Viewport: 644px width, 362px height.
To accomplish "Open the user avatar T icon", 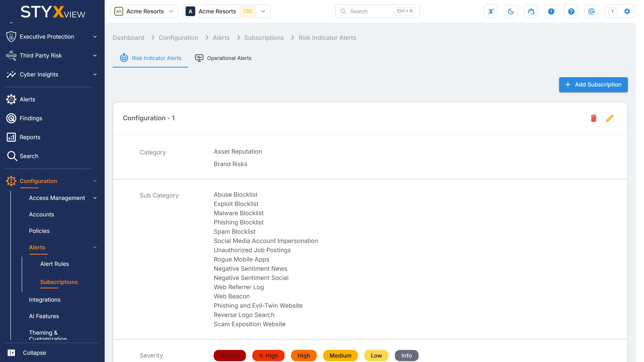I will [x=612, y=11].
